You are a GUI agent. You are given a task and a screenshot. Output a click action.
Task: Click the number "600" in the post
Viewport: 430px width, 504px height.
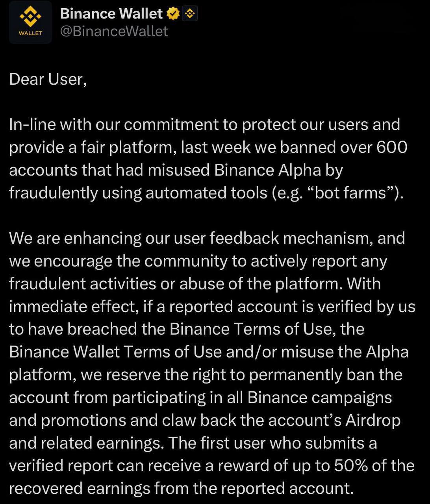tap(391, 147)
